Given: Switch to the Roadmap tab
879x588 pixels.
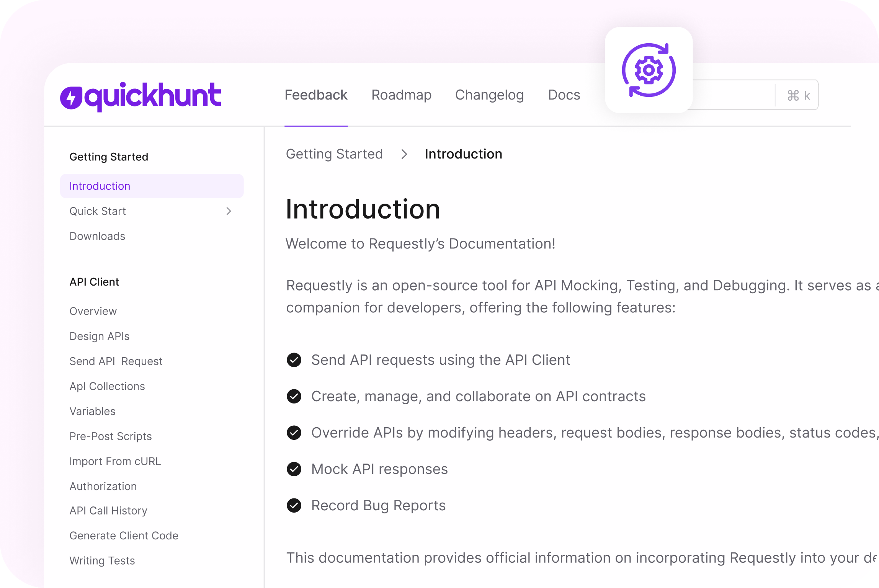Looking at the screenshot, I should (x=401, y=95).
